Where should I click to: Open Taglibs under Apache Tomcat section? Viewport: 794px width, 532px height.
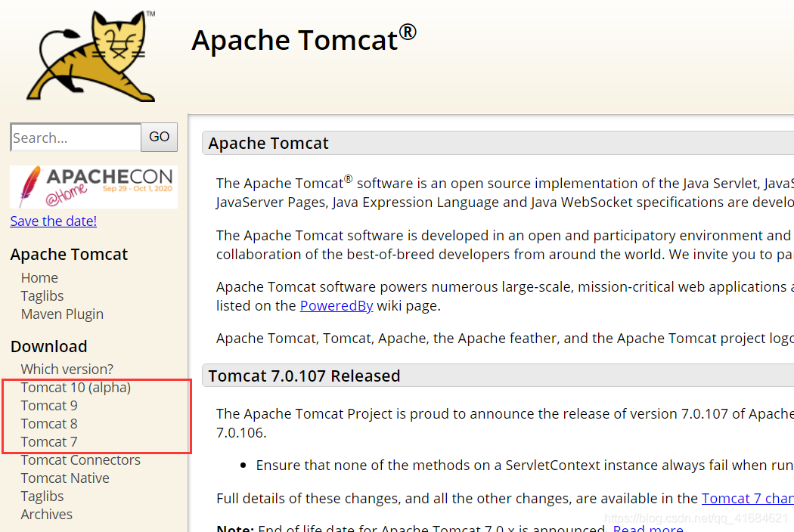pyautogui.click(x=42, y=295)
